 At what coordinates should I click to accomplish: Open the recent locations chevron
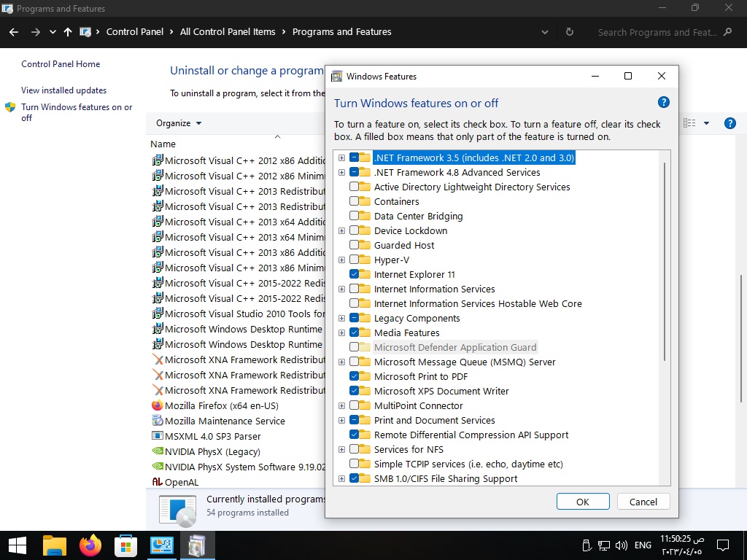[53, 32]
